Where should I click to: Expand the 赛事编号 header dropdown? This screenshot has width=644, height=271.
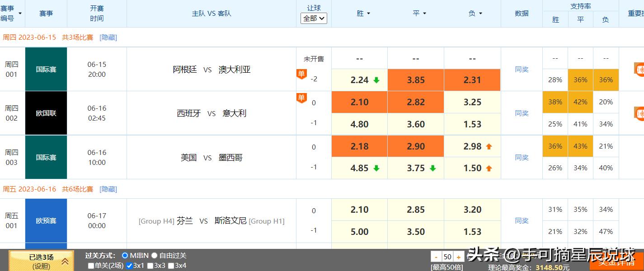coord(20,14)
